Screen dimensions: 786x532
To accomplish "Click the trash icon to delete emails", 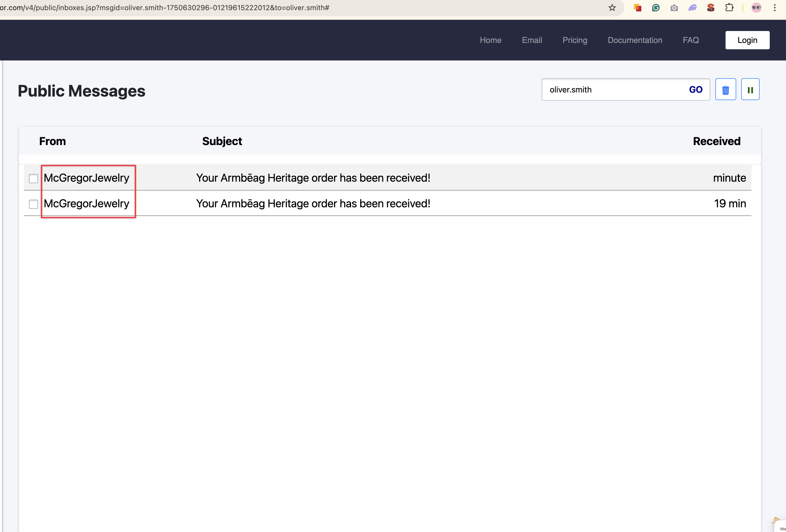I will [726, 90].
